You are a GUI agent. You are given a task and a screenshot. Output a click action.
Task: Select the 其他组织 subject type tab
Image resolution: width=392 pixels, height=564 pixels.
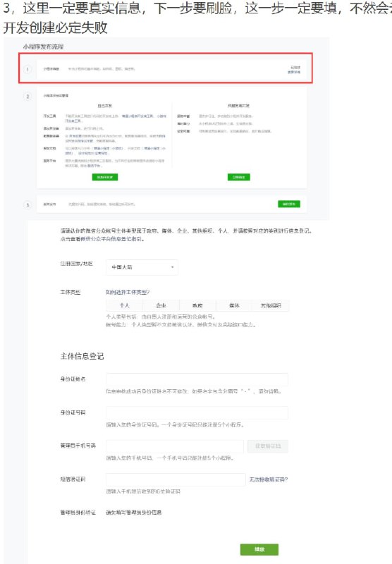[x=271, y=305]
